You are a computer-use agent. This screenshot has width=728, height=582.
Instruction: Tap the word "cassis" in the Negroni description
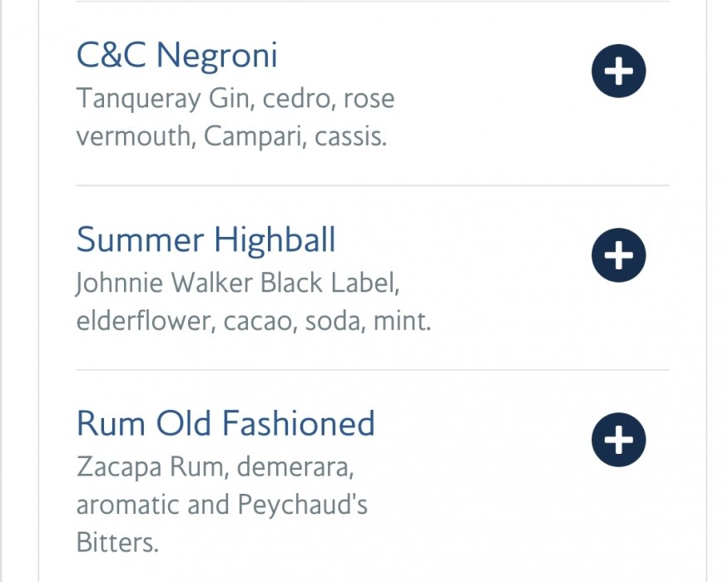(x=349, y=136)
